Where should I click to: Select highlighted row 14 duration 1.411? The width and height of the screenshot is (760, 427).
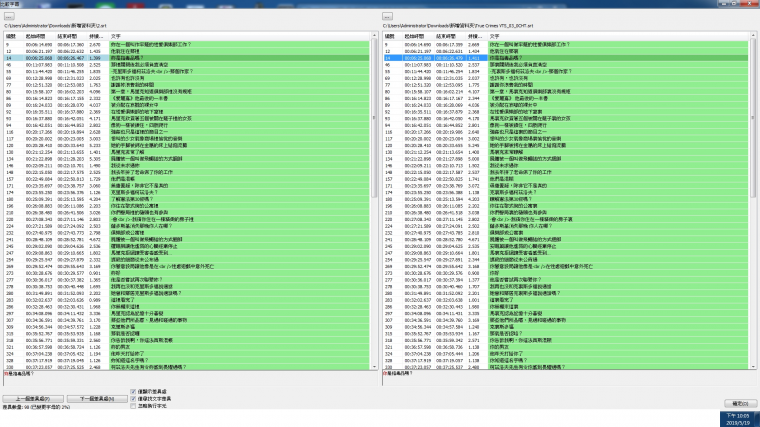coord(474,58)
